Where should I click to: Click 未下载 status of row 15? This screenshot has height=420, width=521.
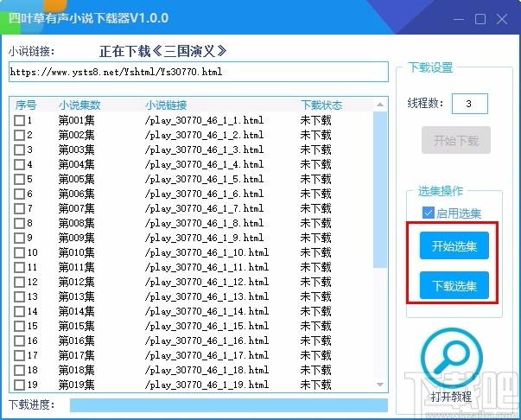pyautogui.click(x=315, y=326)
